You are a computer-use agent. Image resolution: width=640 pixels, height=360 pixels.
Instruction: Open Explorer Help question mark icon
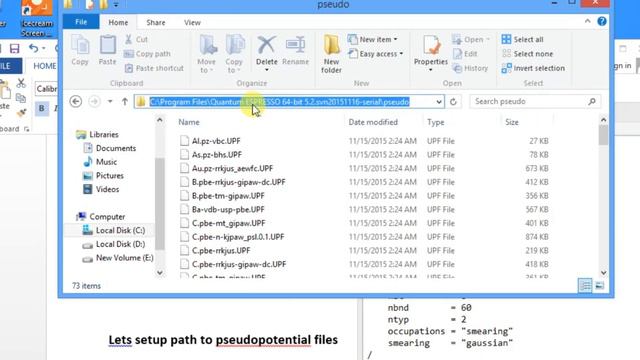click(602, 21)
